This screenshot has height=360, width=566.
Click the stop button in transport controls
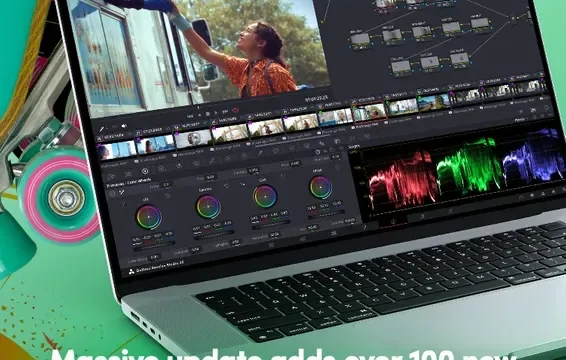click(x=208, y=114)
